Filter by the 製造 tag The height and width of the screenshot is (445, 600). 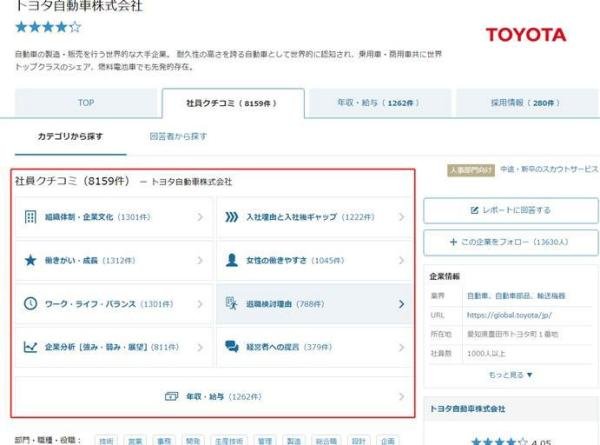294,441
